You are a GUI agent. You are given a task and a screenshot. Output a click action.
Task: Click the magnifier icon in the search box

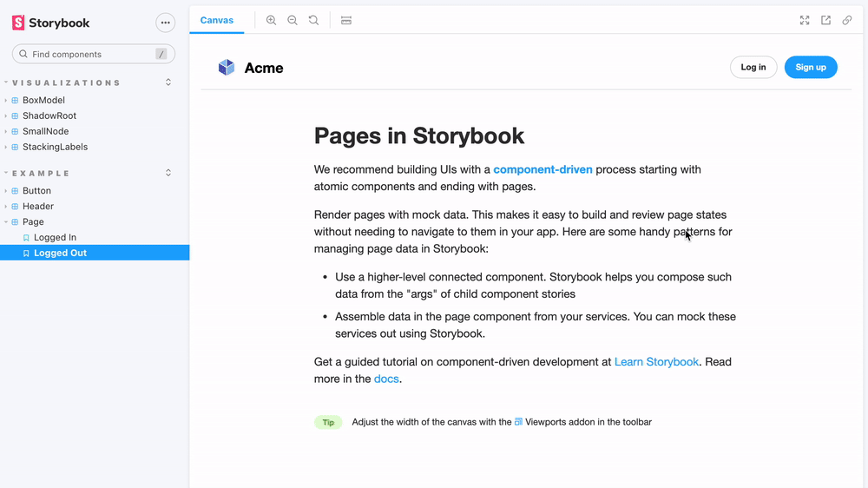pyautogui.click(x=23, y=54)
